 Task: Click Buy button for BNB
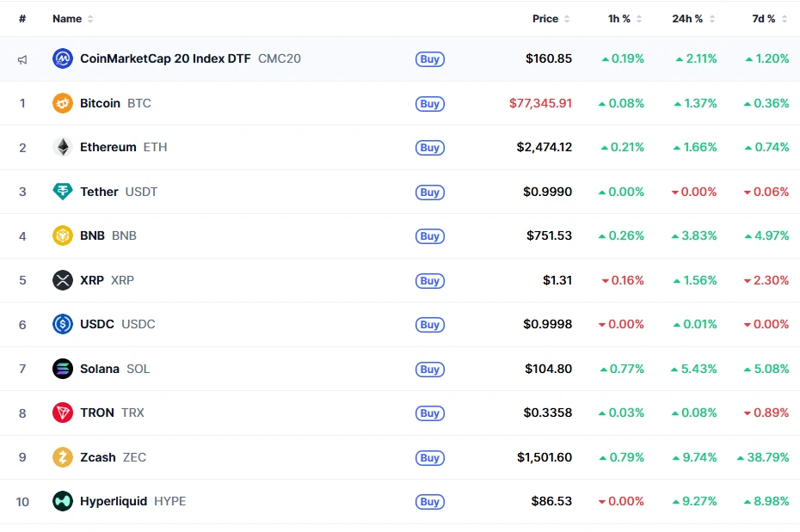tap(429, 236)
